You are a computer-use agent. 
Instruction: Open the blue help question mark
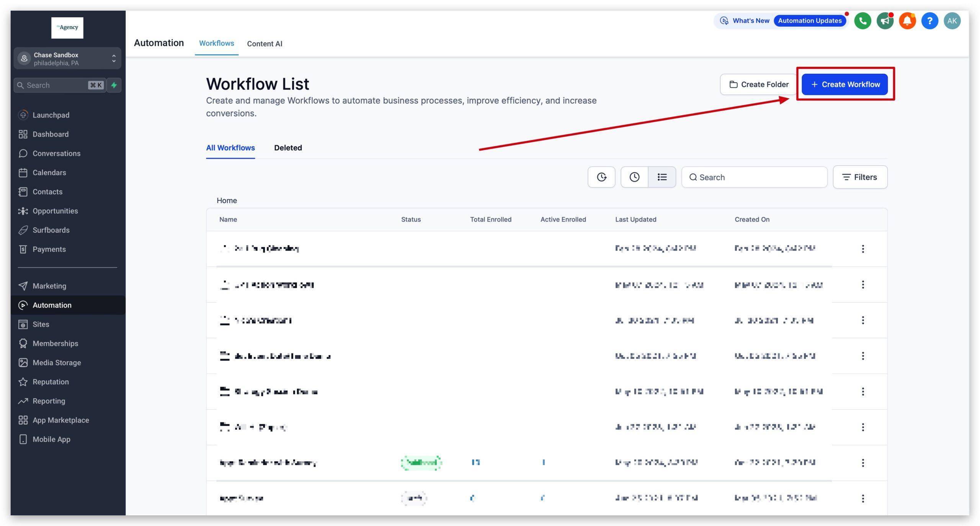930,21
